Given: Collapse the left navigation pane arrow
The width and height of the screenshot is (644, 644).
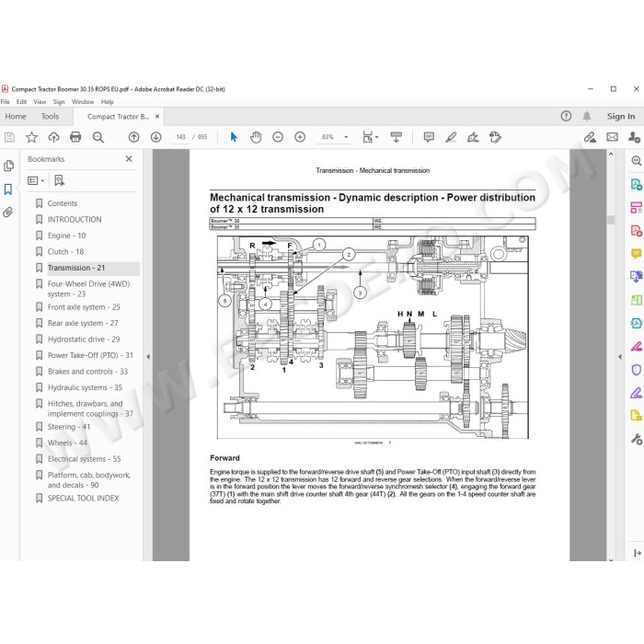Looking at the screenshot, I should click(148, 357).
